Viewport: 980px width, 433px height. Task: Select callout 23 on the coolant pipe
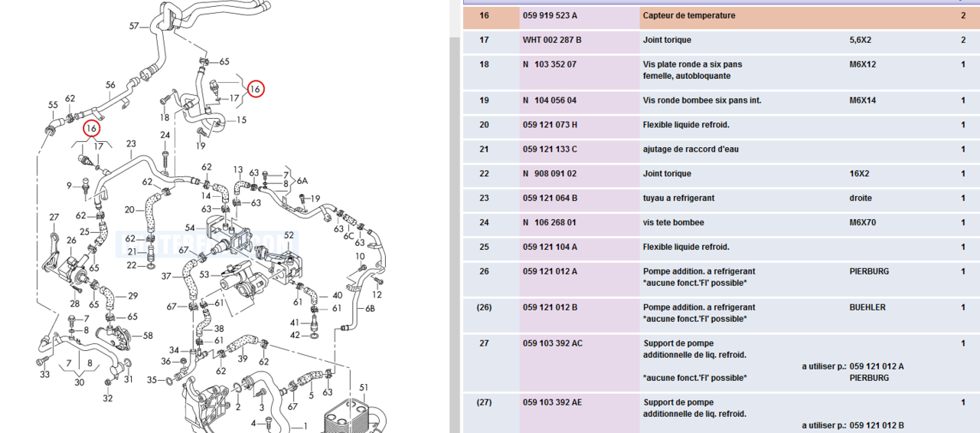click(131, 143)
